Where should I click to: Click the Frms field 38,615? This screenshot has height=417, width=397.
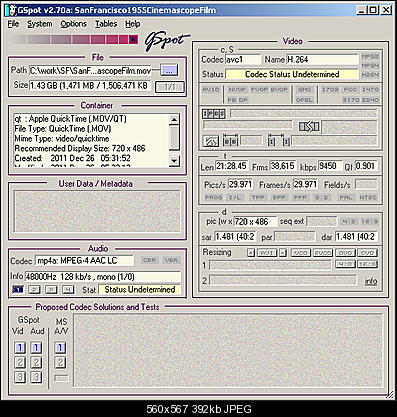(283, 166)
